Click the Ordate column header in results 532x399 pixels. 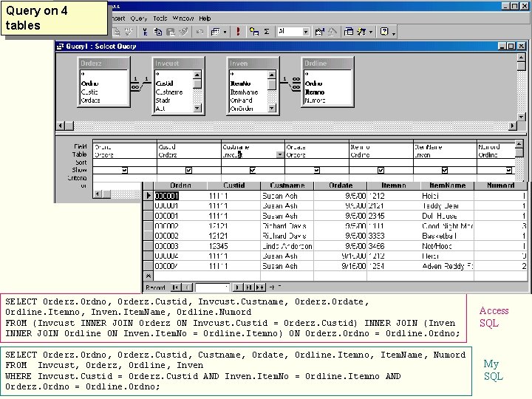pos(341,185)
